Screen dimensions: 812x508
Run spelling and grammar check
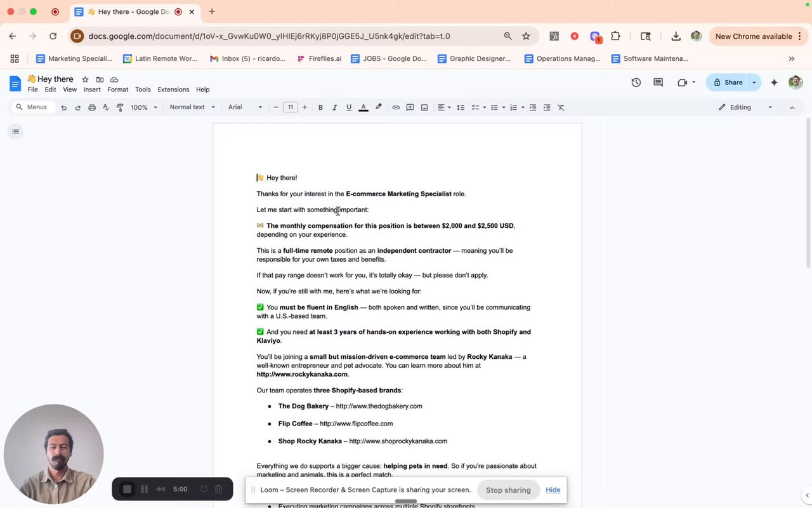[106, 107]
